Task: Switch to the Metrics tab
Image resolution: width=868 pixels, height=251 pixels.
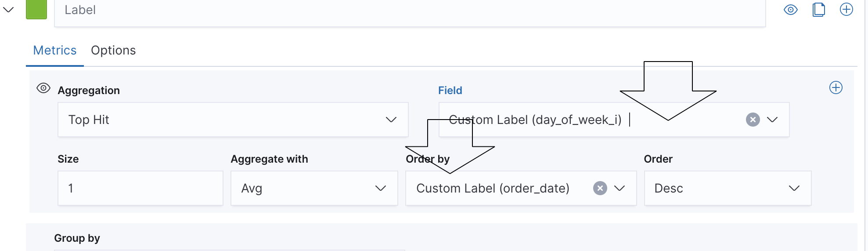Action: 55,51
